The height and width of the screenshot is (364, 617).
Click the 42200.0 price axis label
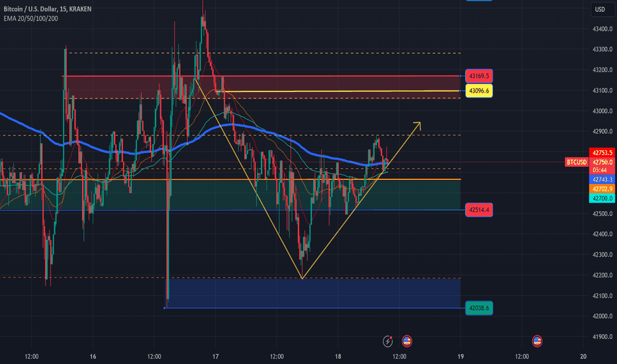pyautogui.click(x=602, y=275)
